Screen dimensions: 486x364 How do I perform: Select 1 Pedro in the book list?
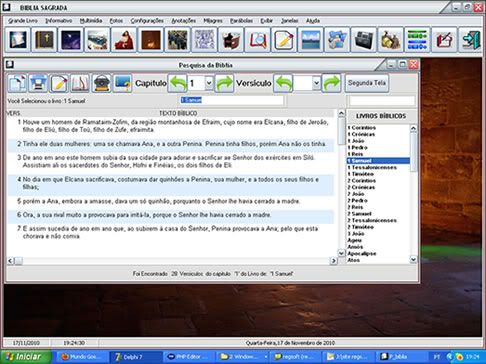coord(378,147)
